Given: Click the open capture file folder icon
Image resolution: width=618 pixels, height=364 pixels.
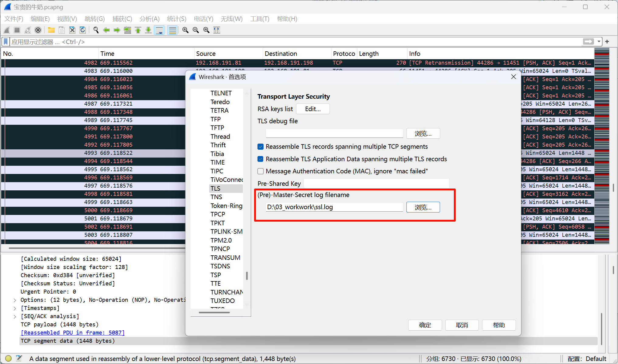Looking at the screenshot, I should tap(51, 30).
